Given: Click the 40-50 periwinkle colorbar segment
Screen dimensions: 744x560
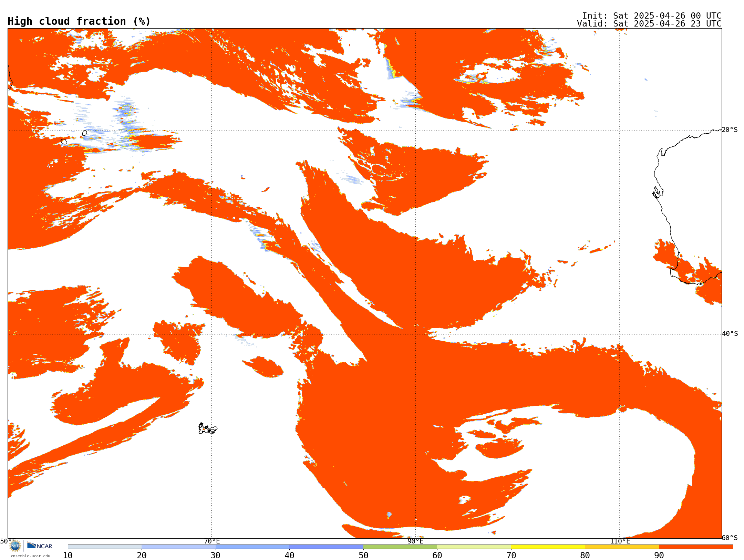Looking at the screenshot, I should tap(326, 547).
